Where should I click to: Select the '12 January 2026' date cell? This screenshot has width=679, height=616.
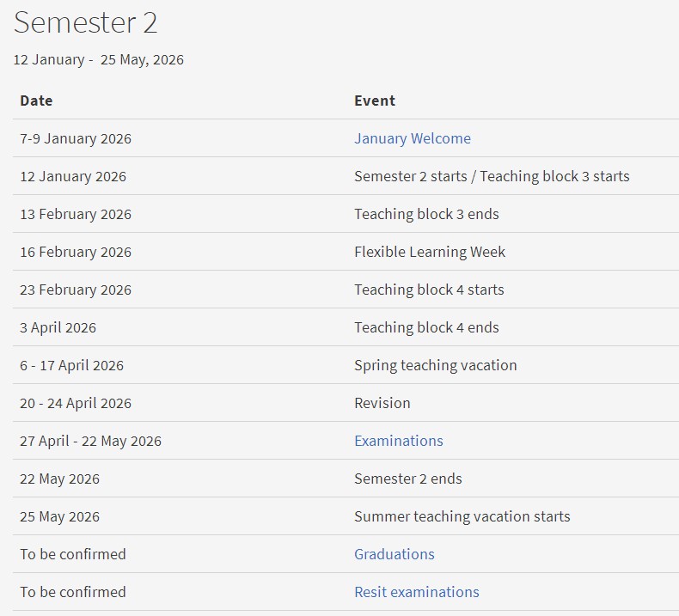point(73,176)
